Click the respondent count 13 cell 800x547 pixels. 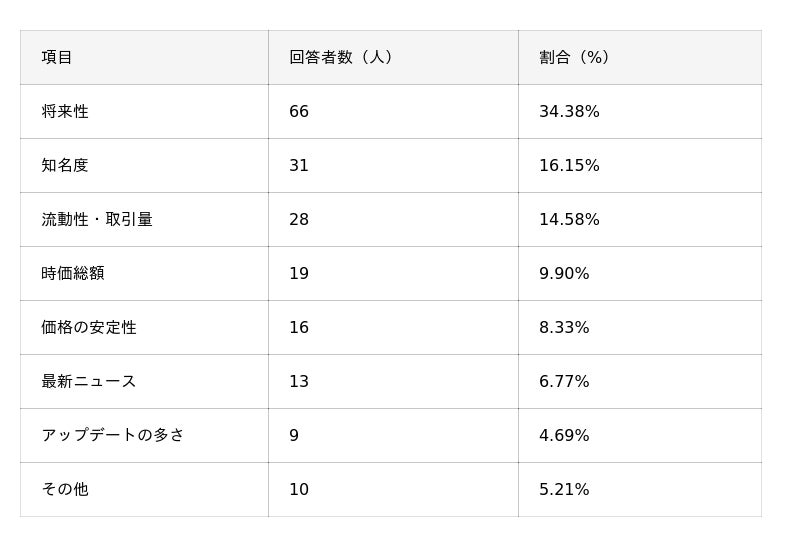[x=299, y=382]
